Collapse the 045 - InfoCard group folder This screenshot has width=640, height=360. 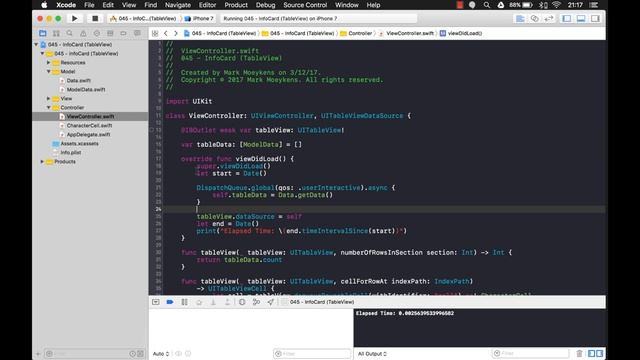coord(42,53)
